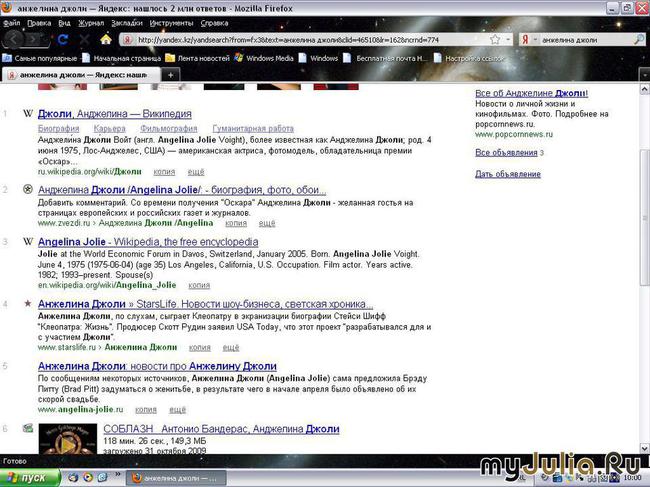Click the search magnifier in Yandex search box
650x487 pixels.
(639, 40)
